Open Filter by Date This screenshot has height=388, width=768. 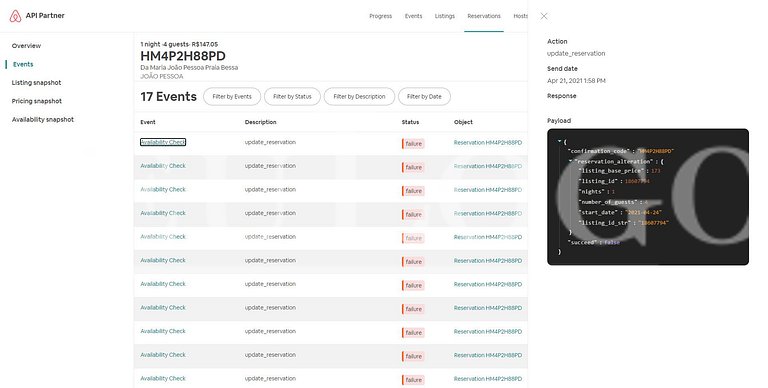tap(424, 97)
